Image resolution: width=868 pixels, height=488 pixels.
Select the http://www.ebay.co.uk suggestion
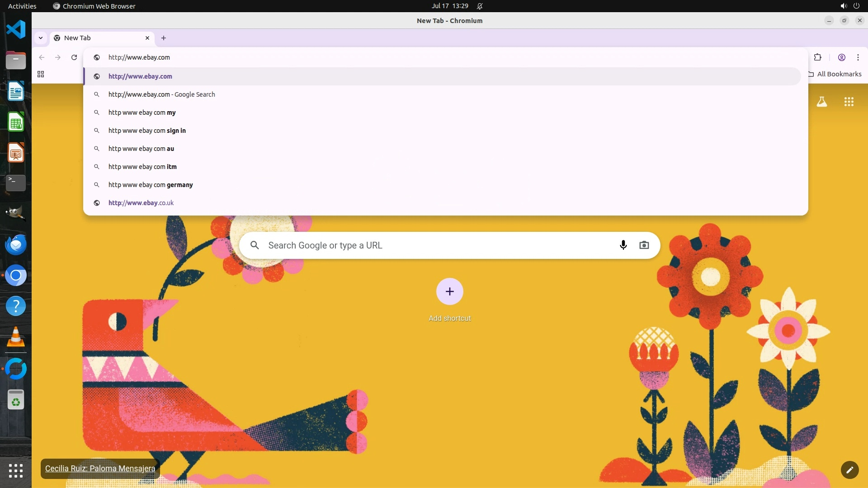141,203
